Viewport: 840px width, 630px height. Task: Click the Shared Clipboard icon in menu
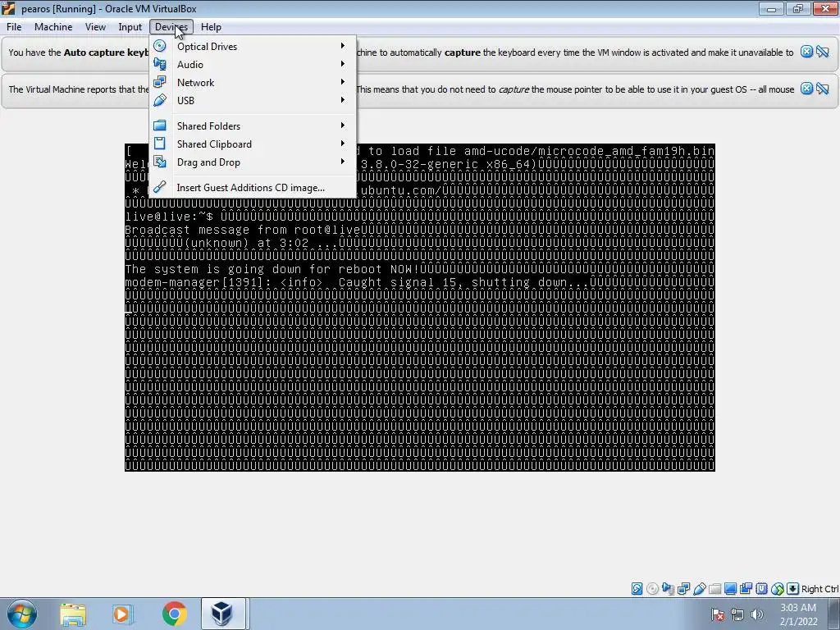(x=160, y=144)
